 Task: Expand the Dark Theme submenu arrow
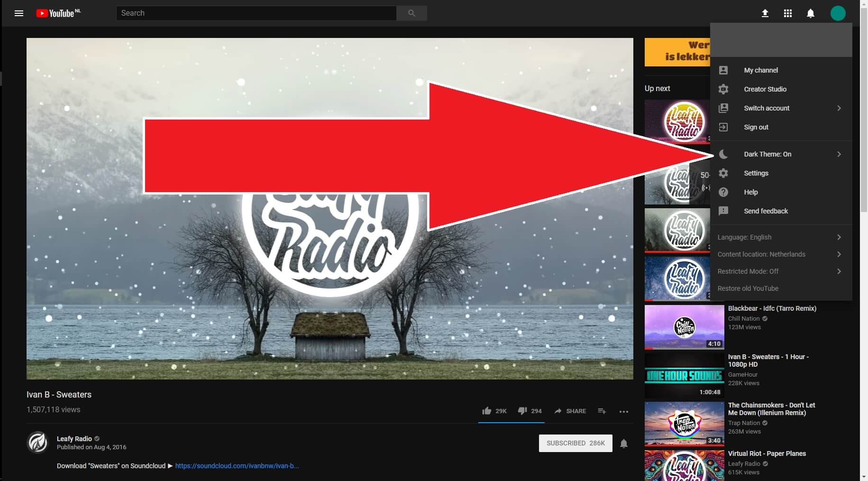click(x=839, y=154)
